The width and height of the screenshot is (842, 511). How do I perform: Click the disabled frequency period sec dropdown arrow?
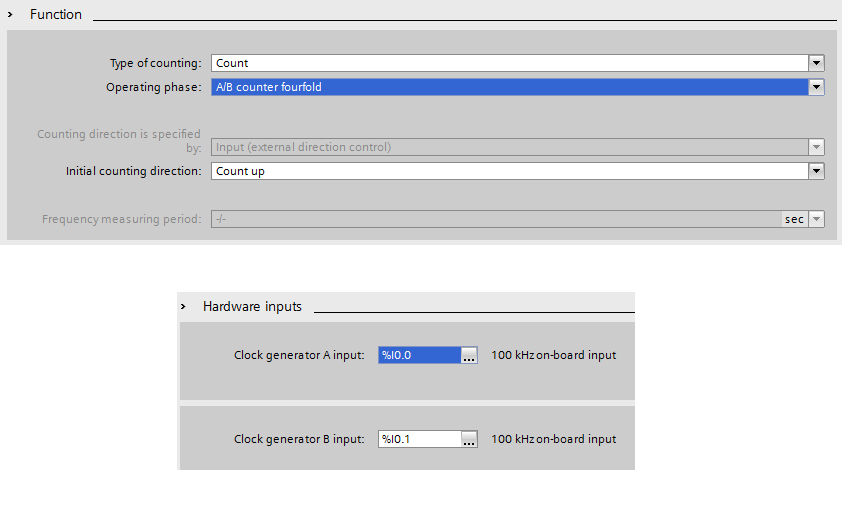pyautogui.click(x=816, y=219)
